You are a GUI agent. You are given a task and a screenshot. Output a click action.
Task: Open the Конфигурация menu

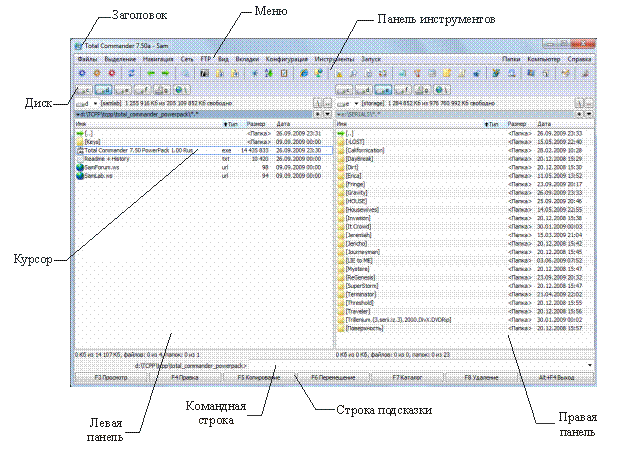coord(287,59)
